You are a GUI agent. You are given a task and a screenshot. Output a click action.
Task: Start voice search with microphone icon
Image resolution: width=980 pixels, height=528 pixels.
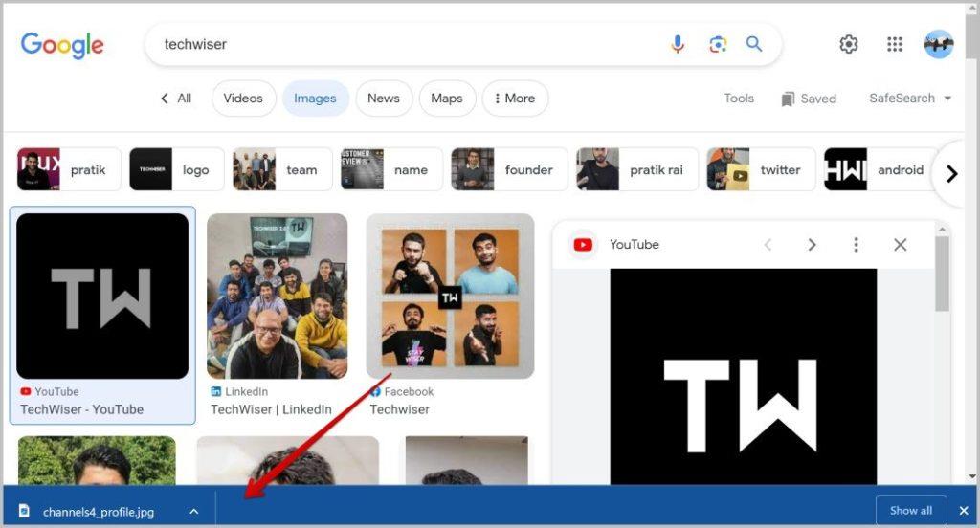[x=678, y=44]
